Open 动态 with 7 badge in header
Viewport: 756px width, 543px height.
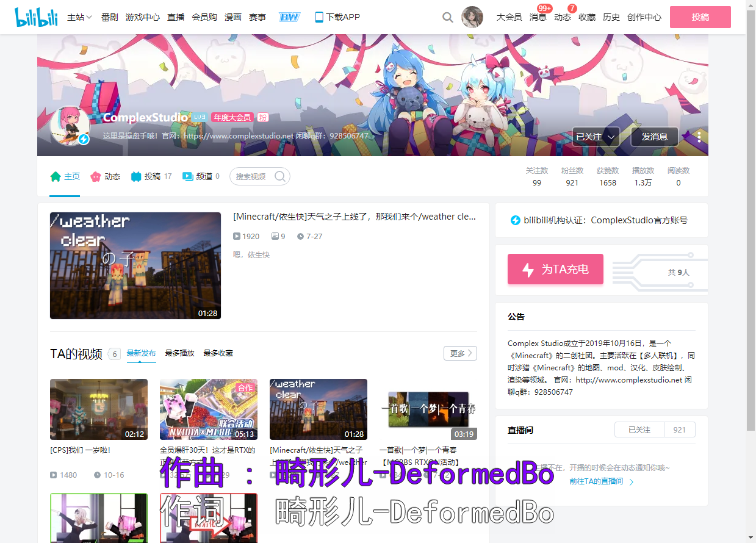563,17
